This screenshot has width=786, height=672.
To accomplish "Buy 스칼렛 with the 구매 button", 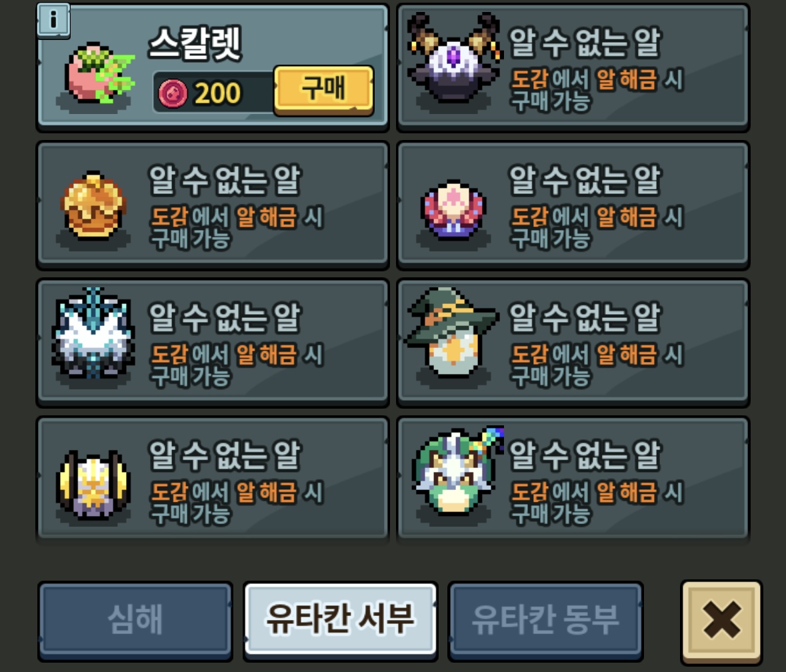I will pos(324,90).
